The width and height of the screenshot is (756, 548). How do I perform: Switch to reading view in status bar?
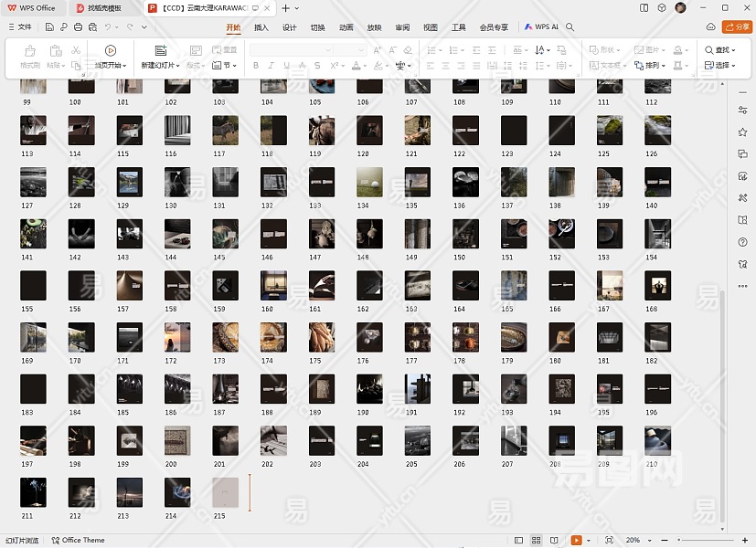point(554,541)
